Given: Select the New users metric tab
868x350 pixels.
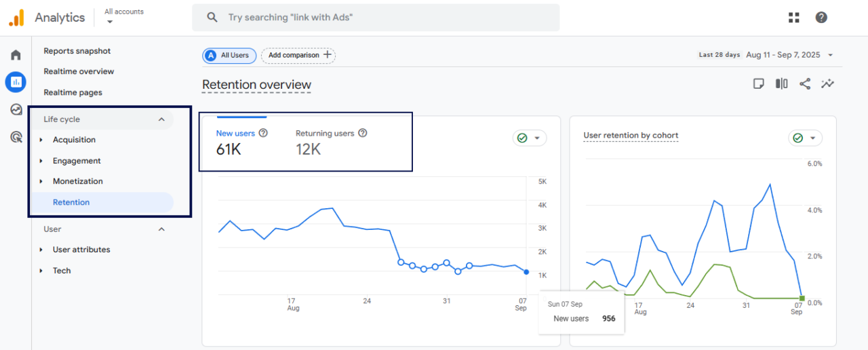Looking at the screenshot, I should (x=242, y=142).
